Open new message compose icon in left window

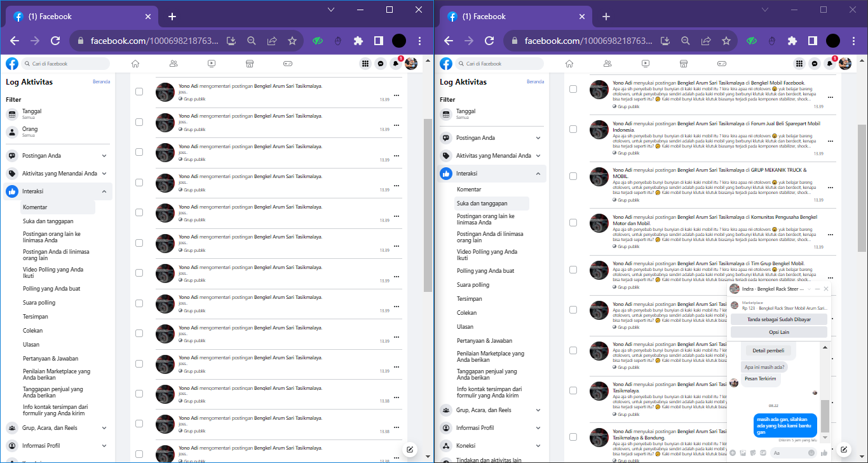(410, 450)
